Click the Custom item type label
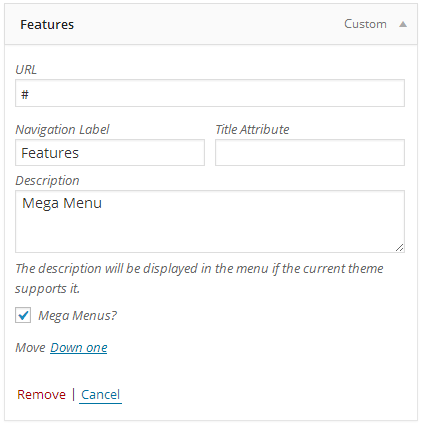This screenshot has width=423, height=426. 365,24
